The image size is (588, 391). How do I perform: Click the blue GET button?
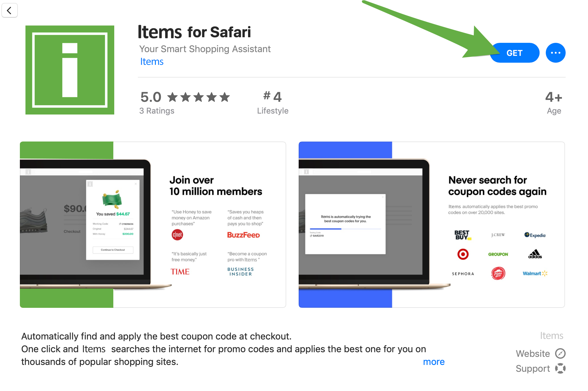click(514, 53)
